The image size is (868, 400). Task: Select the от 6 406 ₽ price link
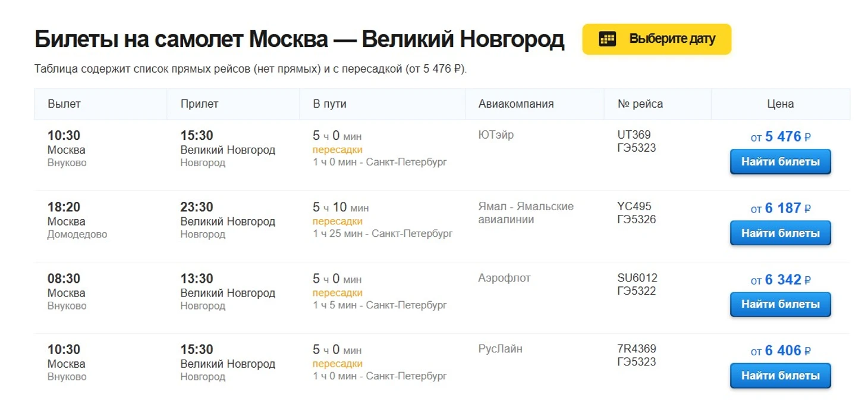781,351
